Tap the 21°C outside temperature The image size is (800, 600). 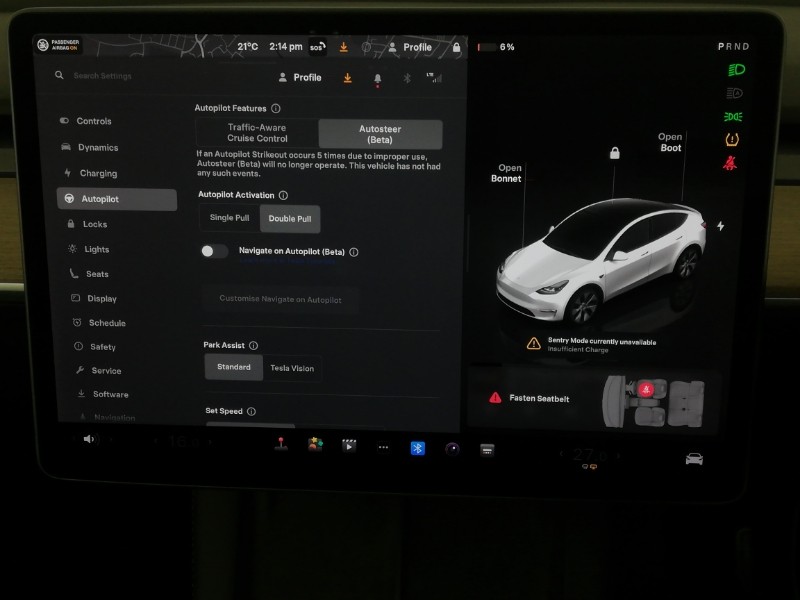point(247,47)
